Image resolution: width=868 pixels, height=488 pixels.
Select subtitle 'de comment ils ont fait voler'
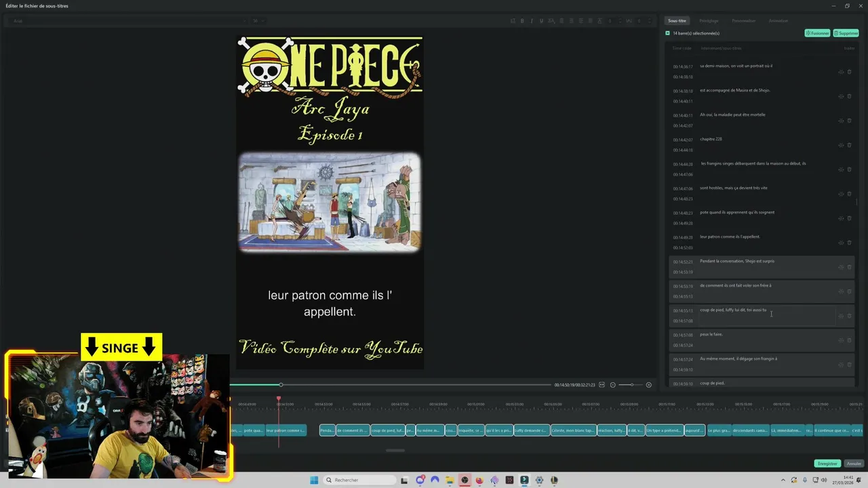tap(736, 285)
